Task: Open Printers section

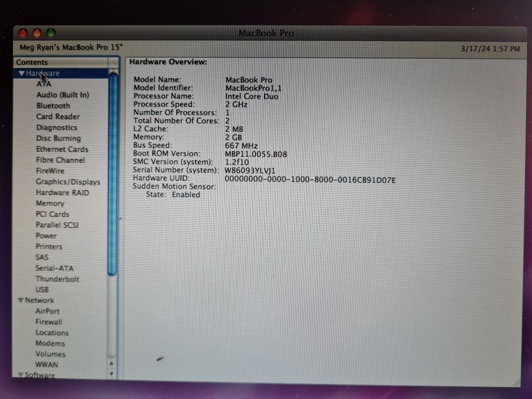Action: [x=49, y=246]
